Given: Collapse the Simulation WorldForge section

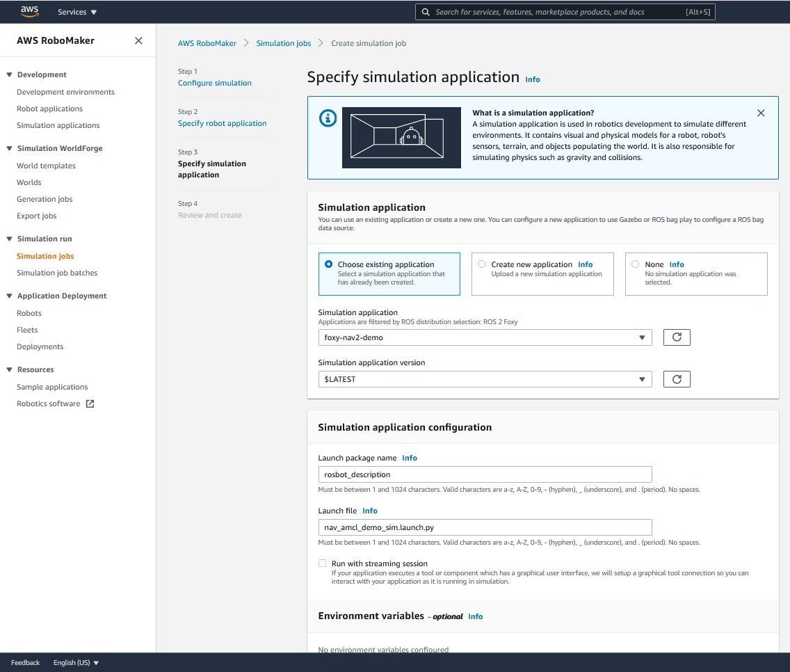Looking at the screenshot, I should (9, 148).
